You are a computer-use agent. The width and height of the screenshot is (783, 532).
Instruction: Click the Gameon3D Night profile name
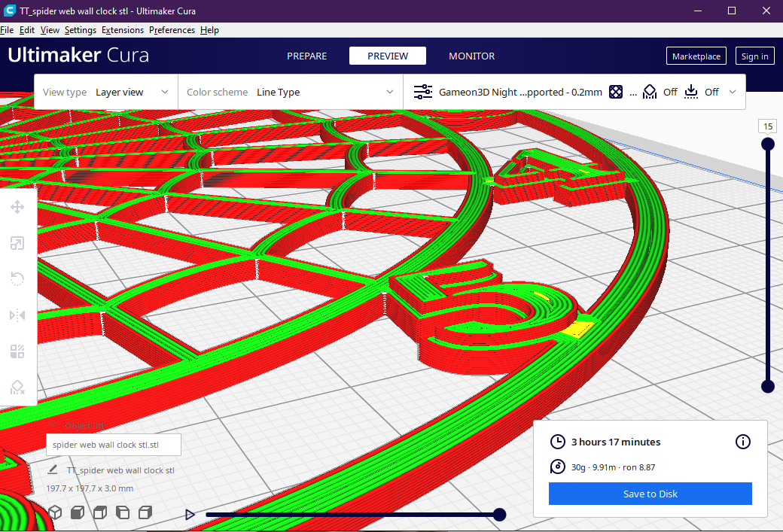[520, 92]
